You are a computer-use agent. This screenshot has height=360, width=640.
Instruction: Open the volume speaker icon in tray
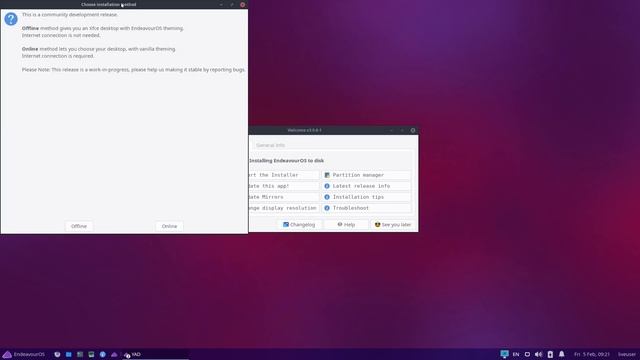[x=538, y=354]
